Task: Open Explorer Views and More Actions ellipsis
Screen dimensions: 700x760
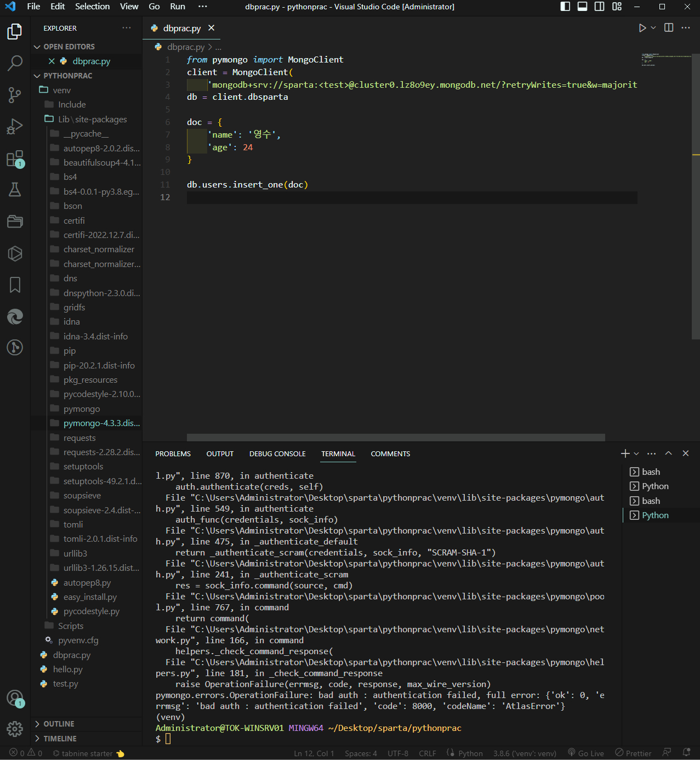Action: [127, 28]
